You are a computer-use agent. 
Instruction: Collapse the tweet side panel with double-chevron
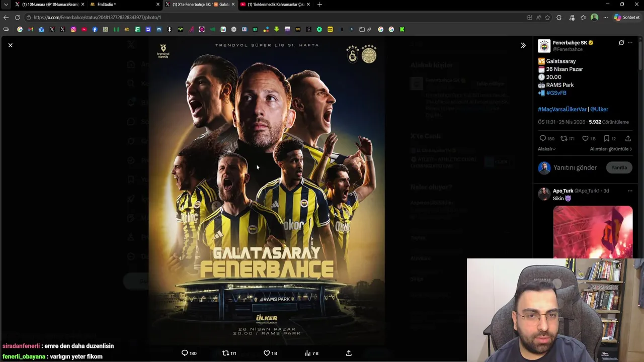point(523,45)
